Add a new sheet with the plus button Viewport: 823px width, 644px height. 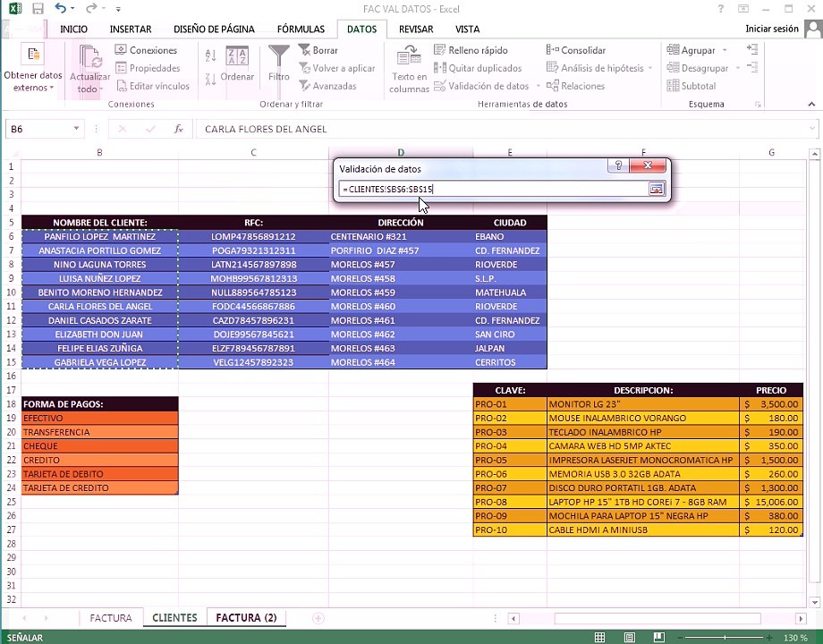click(x=318, y=618)
